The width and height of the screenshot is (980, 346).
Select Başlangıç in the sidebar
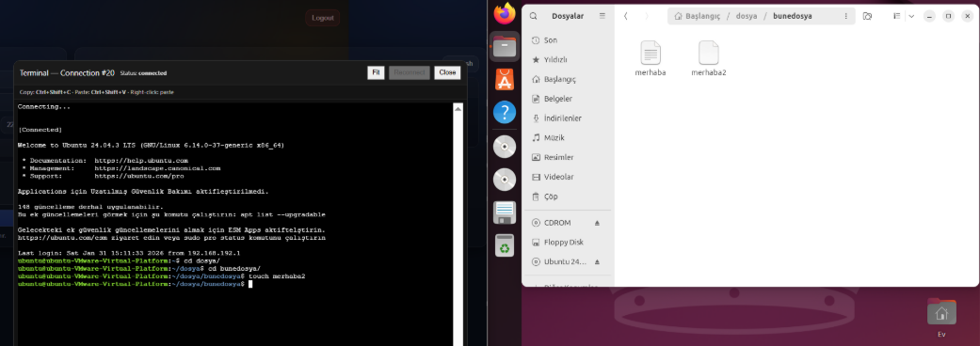[568, 79]
